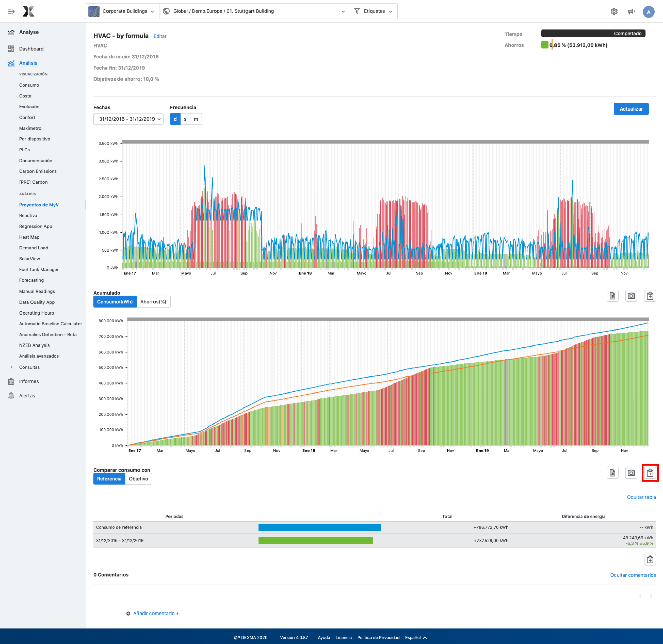663x644 pixels.
Task: Set frequency to monthly (m)
Action: point(196,119)
